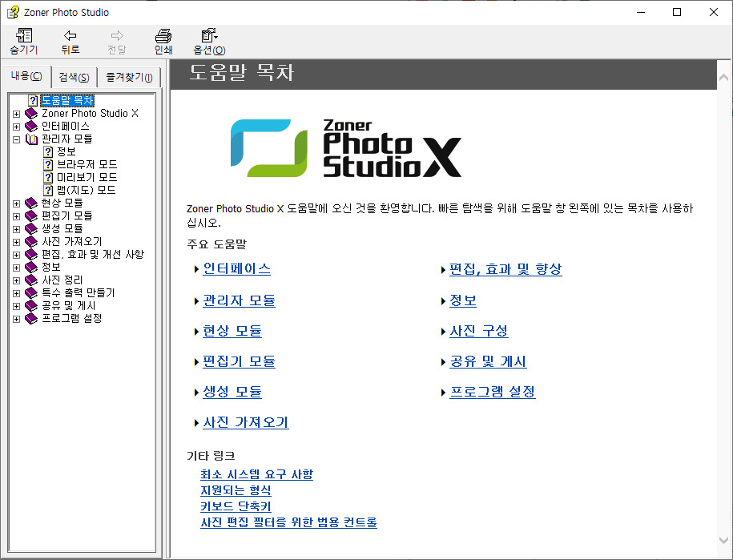
Task: Open the 최소 시스템 요구 사항 link
Action: click(x=256, y=474)
